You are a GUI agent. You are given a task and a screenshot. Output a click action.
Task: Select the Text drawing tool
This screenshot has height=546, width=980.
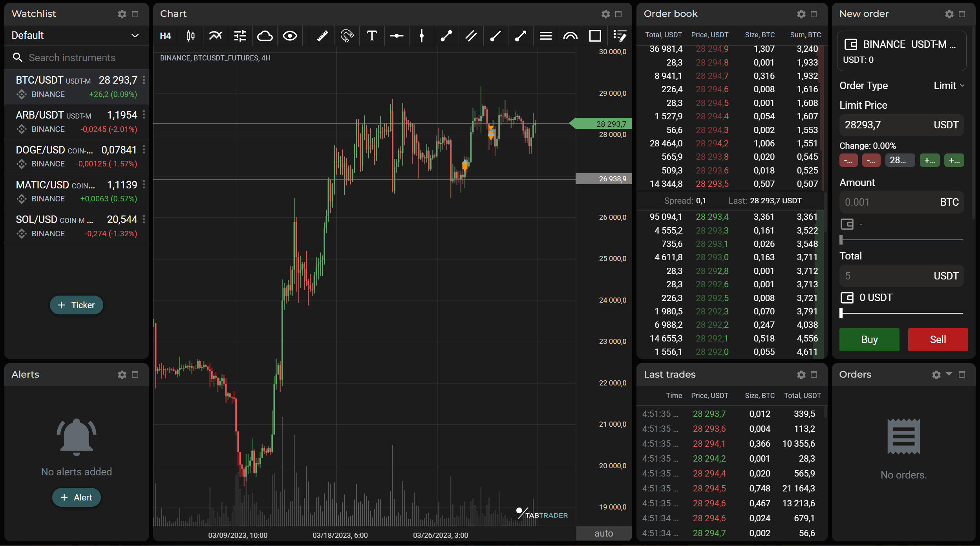tap(372, 36)
